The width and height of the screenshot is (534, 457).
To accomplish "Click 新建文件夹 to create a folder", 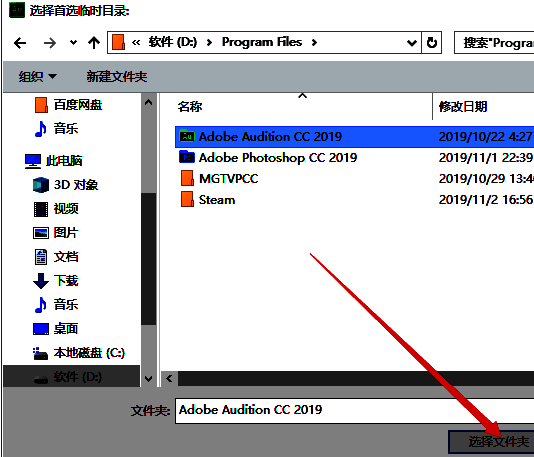I will pyautogui.click(x=116, y=77).
